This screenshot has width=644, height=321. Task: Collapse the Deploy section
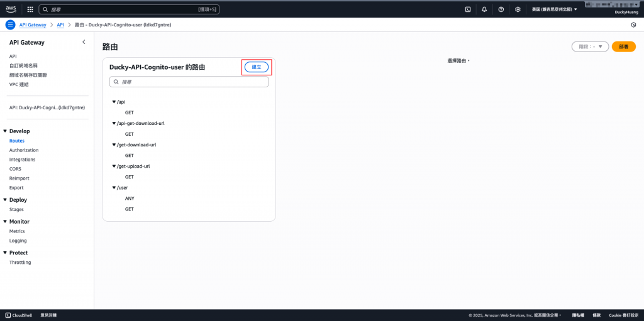[5, 200]
